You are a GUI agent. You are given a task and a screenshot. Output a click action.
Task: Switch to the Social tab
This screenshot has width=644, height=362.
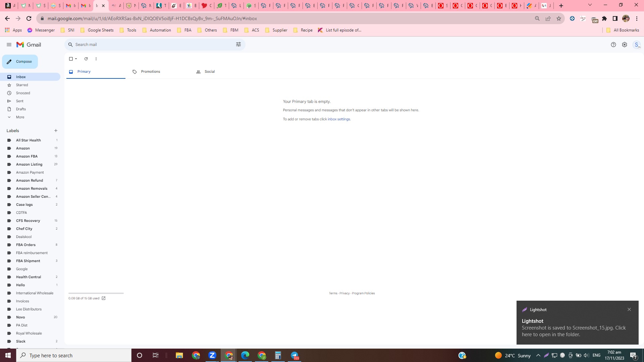click(223, 72)
